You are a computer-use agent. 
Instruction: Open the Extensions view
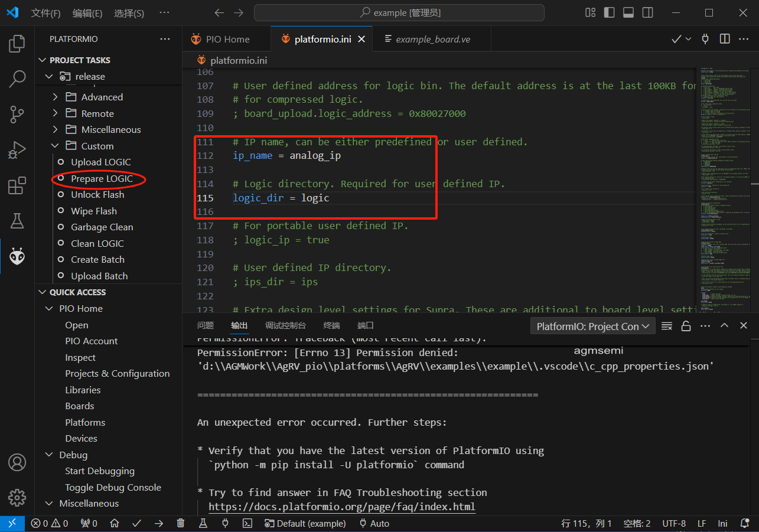tap(17, 185)
